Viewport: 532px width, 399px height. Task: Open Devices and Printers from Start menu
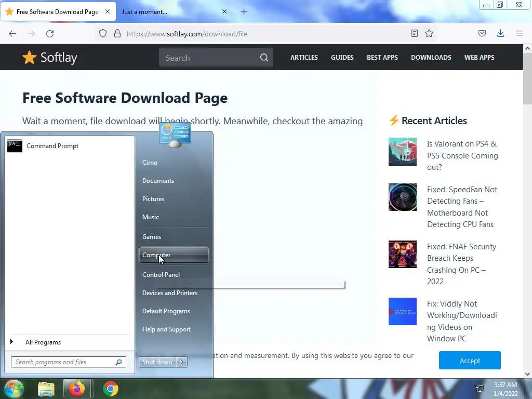[174, 293]
